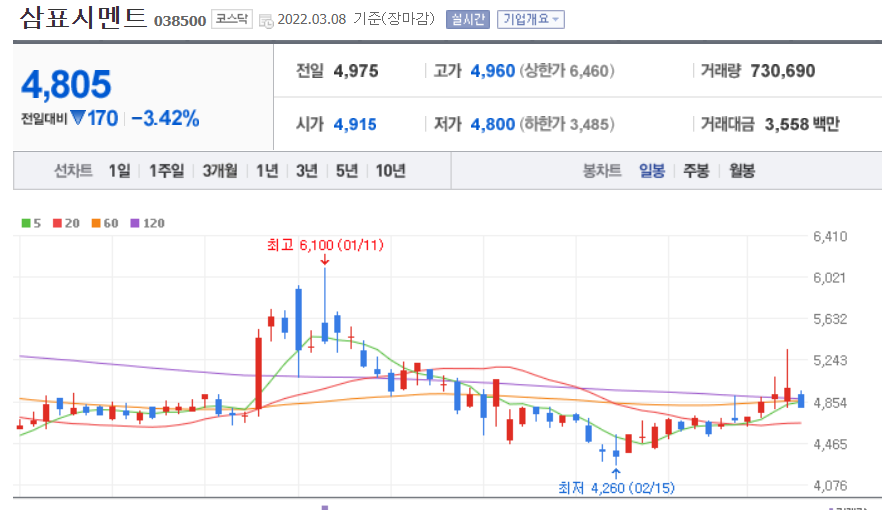Image resolution: width=882 pixels, height=510 pixels.
Task: Click the 5,243 price axis label
Action: coord(830,361)
